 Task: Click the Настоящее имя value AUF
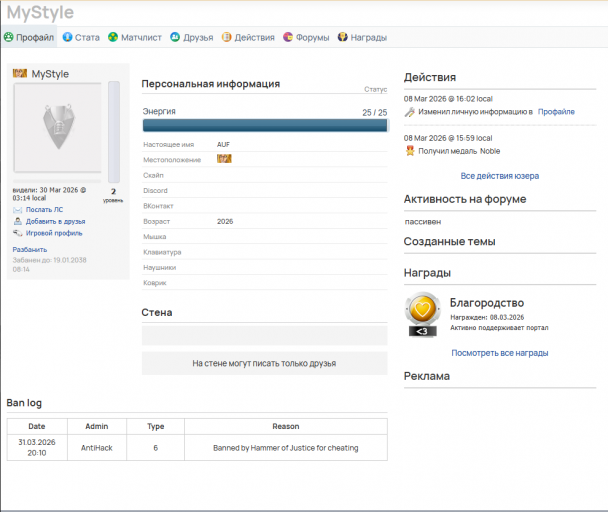223,144
